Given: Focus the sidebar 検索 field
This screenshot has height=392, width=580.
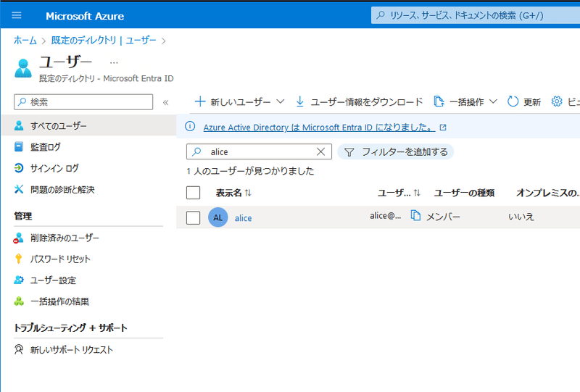Looking at the screenshot, I should (x=83, y=101).
